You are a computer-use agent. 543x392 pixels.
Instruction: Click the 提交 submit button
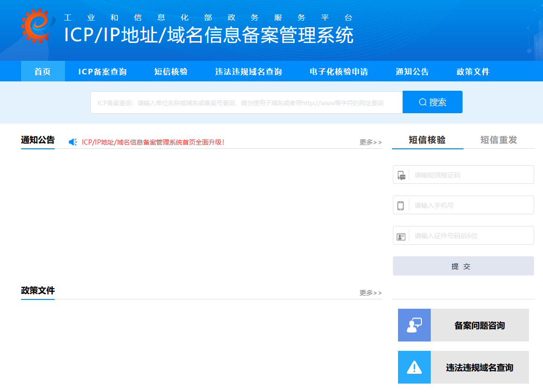463,266
